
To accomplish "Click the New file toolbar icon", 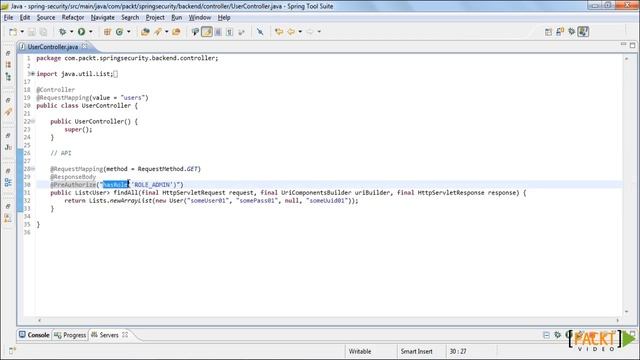I will [x=13, y=32].
